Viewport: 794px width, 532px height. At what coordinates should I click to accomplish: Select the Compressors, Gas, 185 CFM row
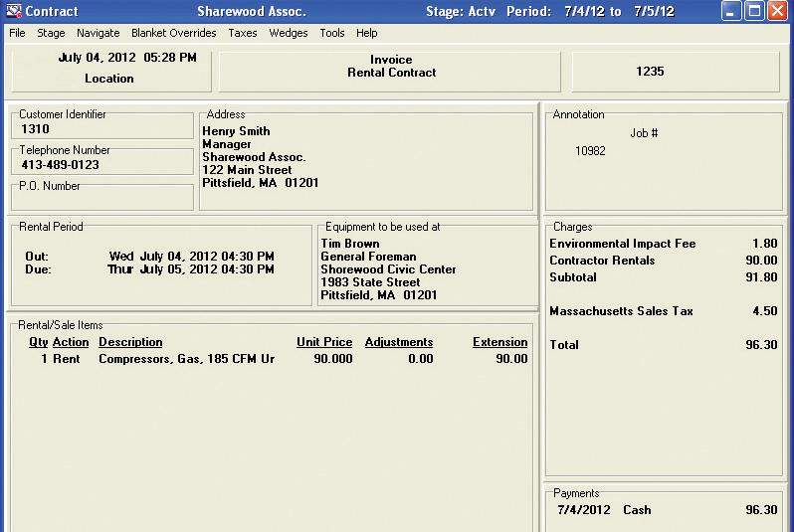pos(278,359)
